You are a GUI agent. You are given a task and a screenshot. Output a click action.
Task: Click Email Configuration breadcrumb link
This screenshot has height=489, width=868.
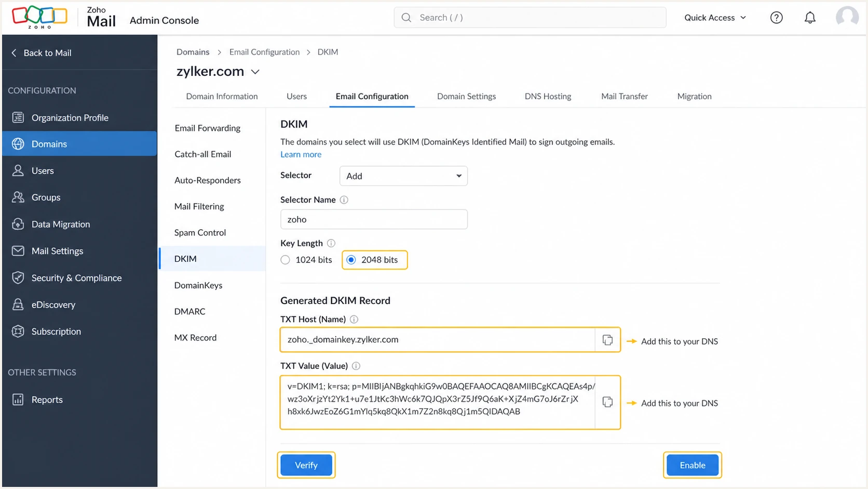click(264, 52)
